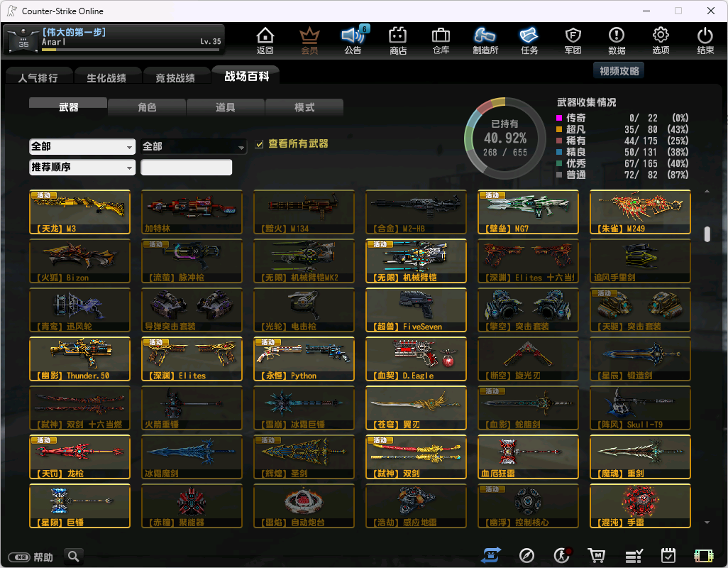Viewport: 728px width, 568px height.
Task: Open the calendar check icon
Action: coord(668,555)
